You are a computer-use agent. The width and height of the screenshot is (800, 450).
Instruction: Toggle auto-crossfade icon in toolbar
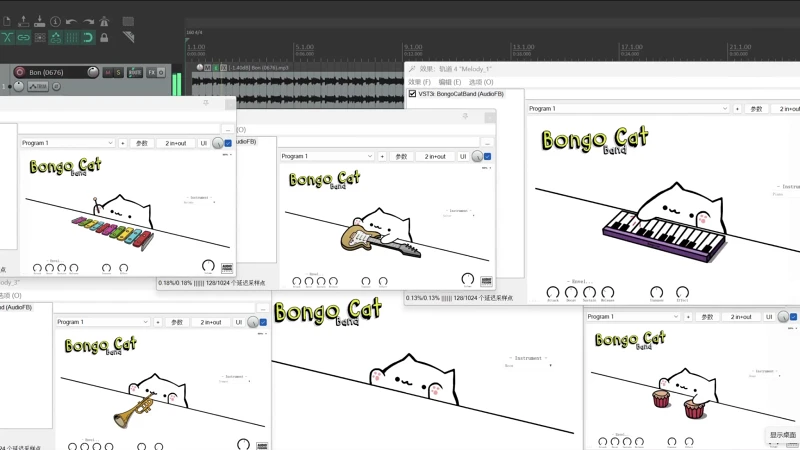point(7,37)
